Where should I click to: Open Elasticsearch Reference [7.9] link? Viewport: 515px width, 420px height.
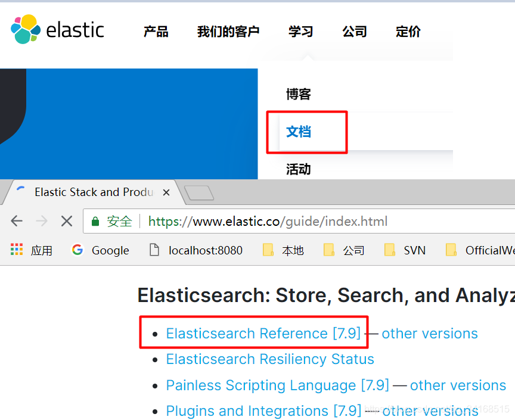pyautogui.click(x=263, y=334)
